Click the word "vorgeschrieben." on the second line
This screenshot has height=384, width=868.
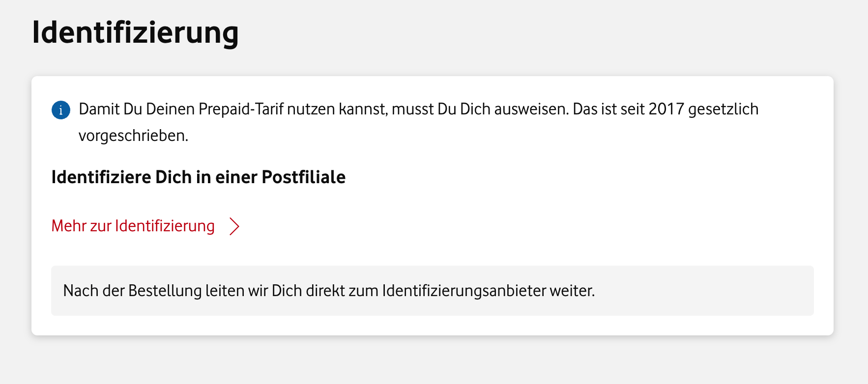pos(133,136)
